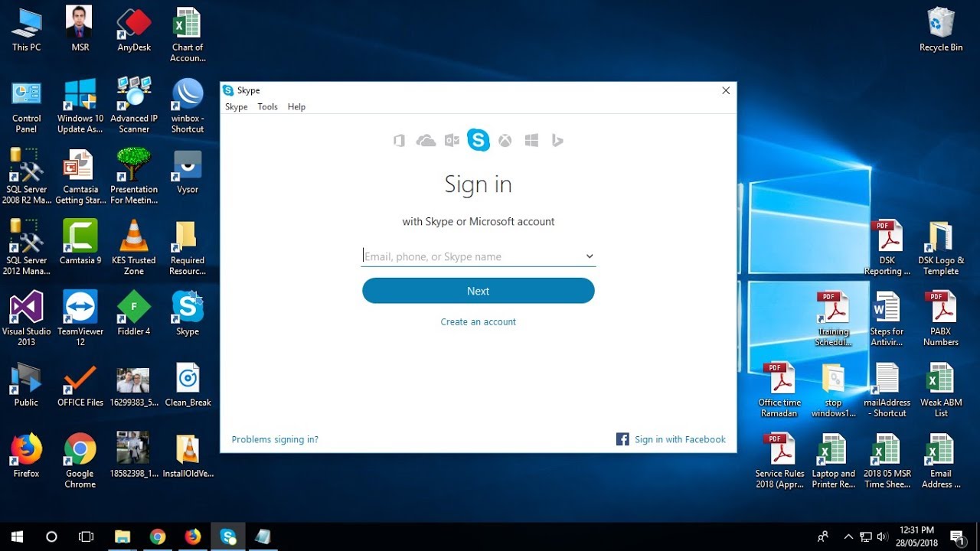Select the PABX Numbers PDF icon
The width and height of the screenshot is (980, 551).
[x=941, y=319]
